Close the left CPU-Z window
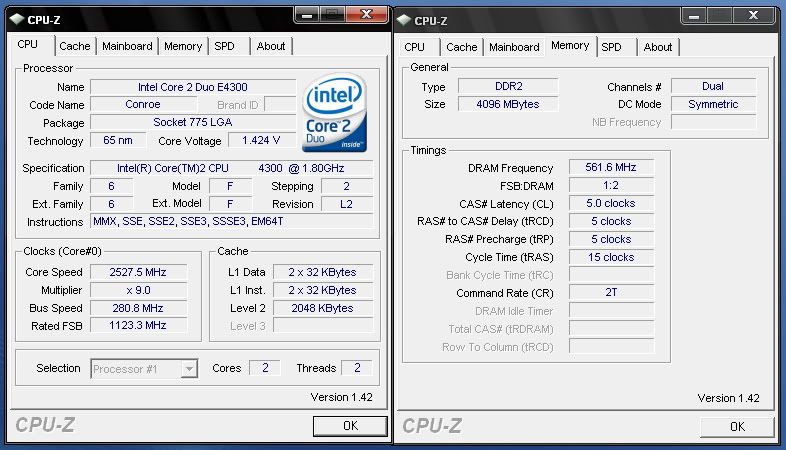 point(367,15)
